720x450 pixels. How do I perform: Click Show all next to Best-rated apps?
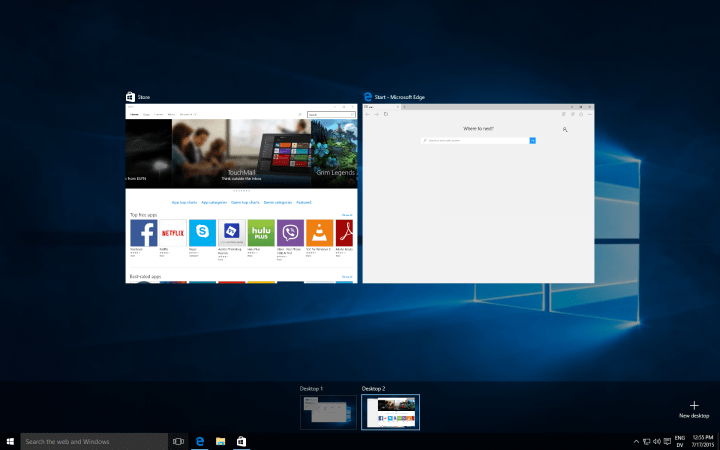tap(347, 277)
